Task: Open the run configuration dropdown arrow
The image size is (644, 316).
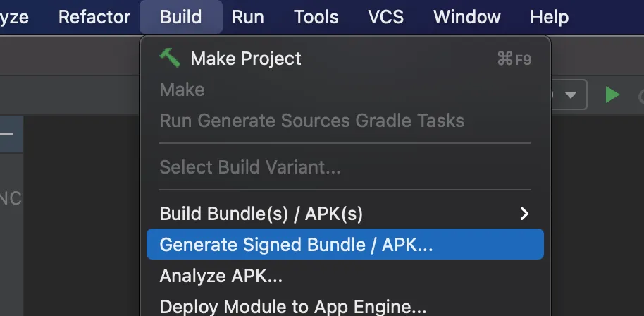Action: pos(571,95)
